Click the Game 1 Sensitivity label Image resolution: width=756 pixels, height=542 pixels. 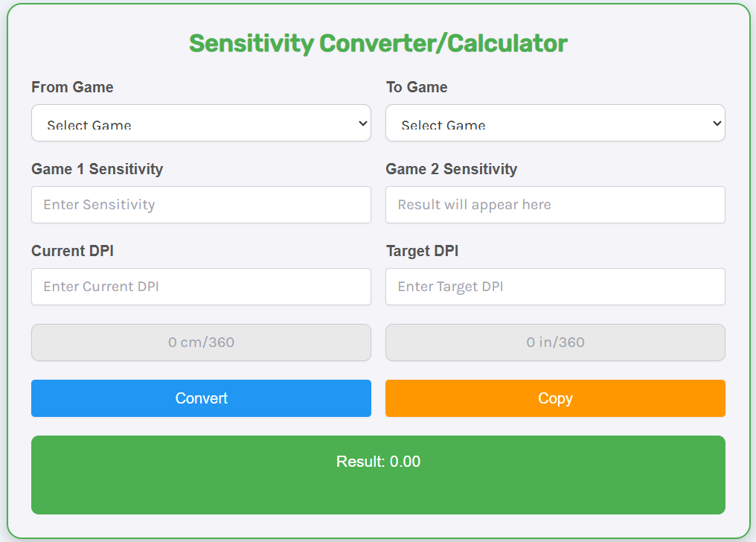point(97,169)
